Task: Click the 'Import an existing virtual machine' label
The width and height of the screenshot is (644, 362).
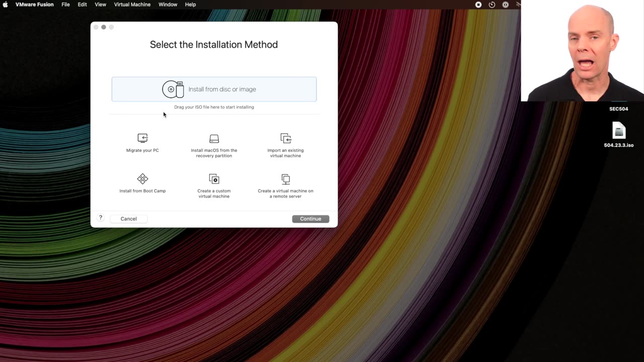Action: (285, 153)
